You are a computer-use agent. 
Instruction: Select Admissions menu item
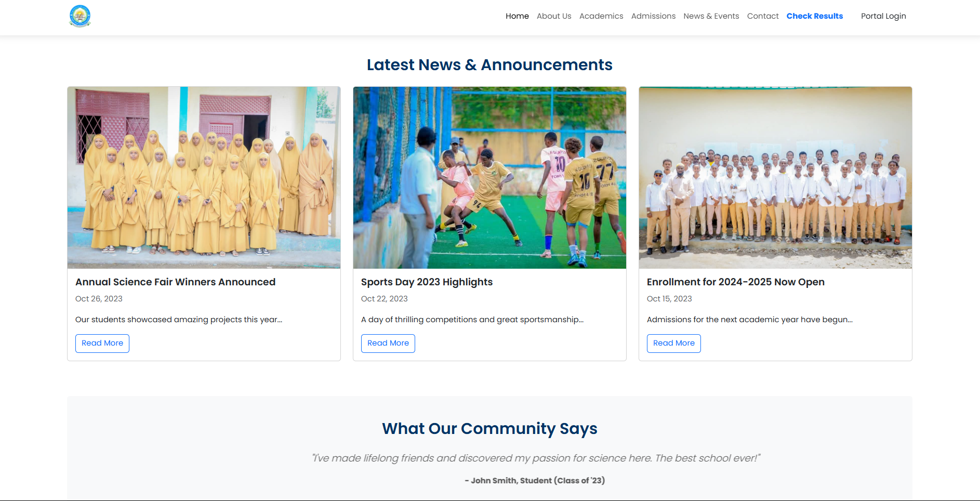tap(653, 16)
